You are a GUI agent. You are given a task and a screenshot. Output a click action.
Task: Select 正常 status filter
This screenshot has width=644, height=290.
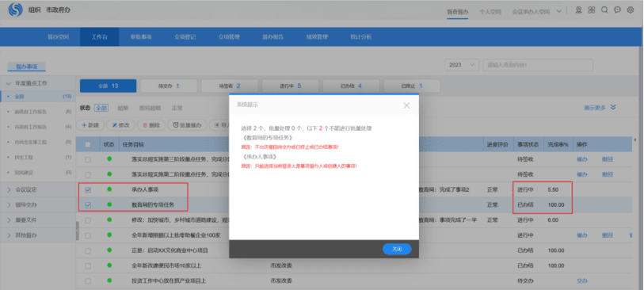coord(177,108)
